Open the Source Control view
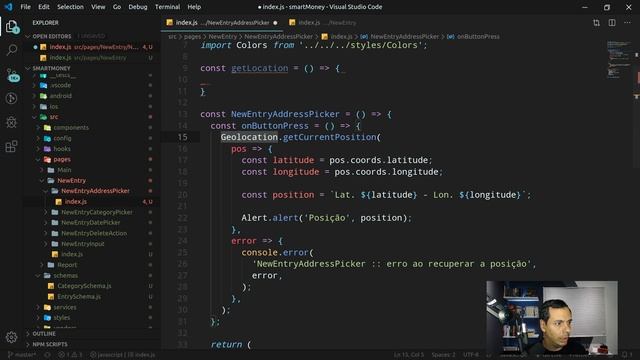The width and height of the screenshot is (640, 360). click(x=12, y=75)
